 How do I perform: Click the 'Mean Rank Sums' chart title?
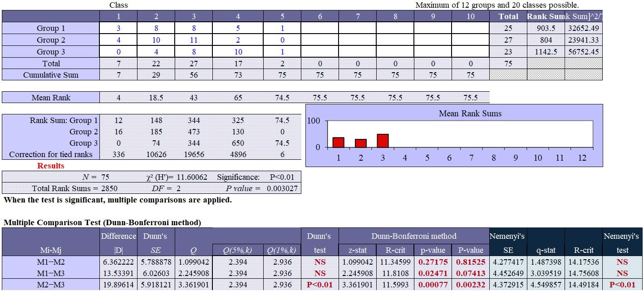coord(470,113)
